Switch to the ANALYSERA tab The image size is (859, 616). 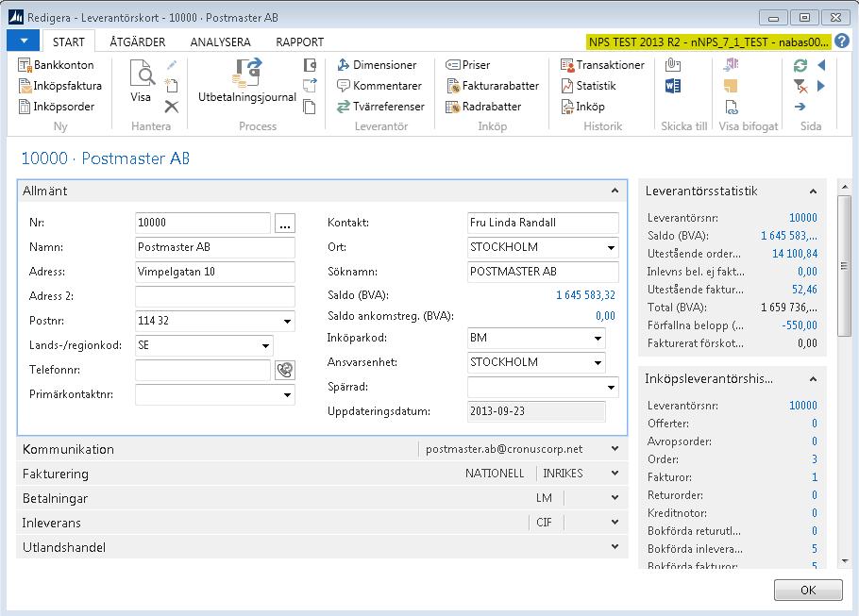point(220,42)
